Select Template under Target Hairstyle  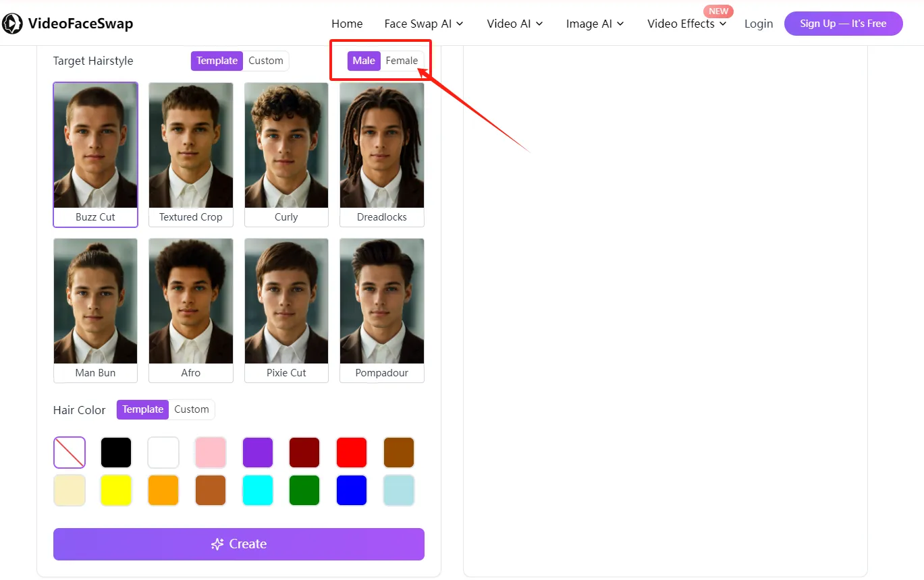tap(217, 61)
